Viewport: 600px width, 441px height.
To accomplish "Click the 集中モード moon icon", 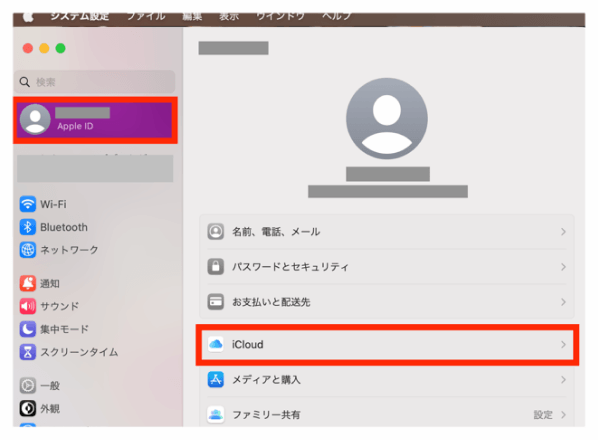I will 28,329.
